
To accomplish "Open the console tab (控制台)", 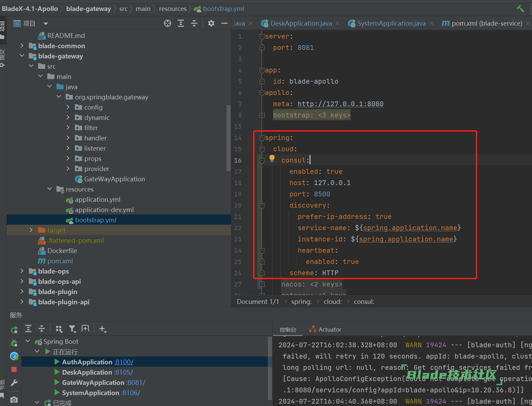I will click(x=288, y=330).
